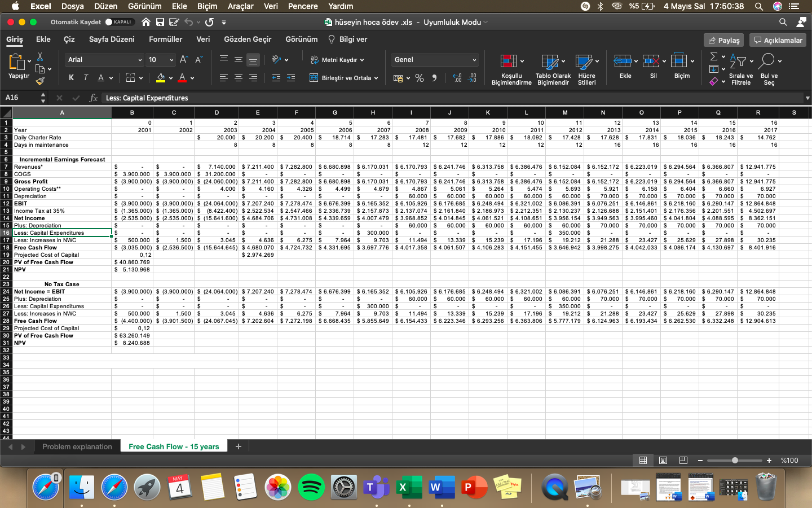This screenshot has width=812, height=508.
Task: Switch to Sayfa Düzeni ribbon tab
Action: (x=112, y=39)
